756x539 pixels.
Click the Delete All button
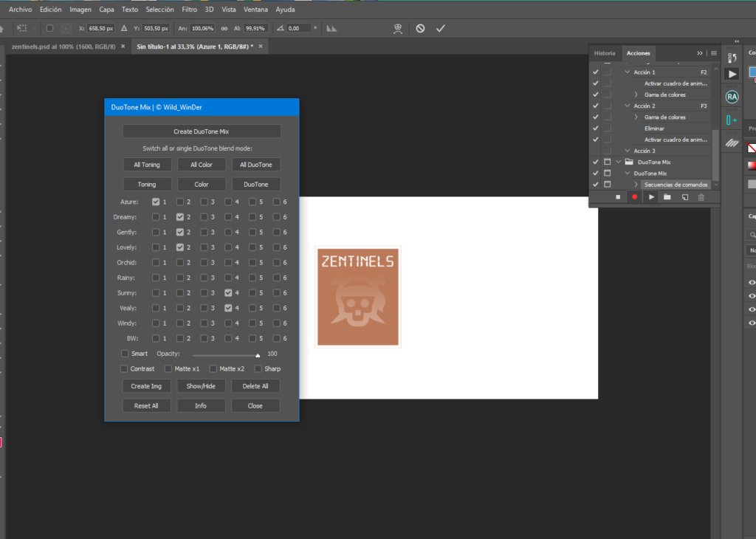point(255,386)
